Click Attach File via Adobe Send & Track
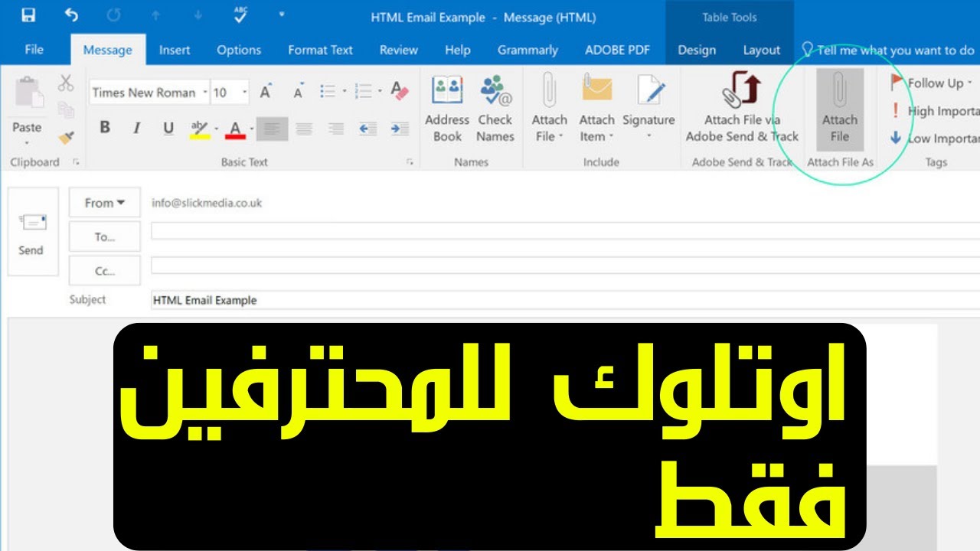Image resolution: width=980 pixels, height=551 pixels. 742,109
